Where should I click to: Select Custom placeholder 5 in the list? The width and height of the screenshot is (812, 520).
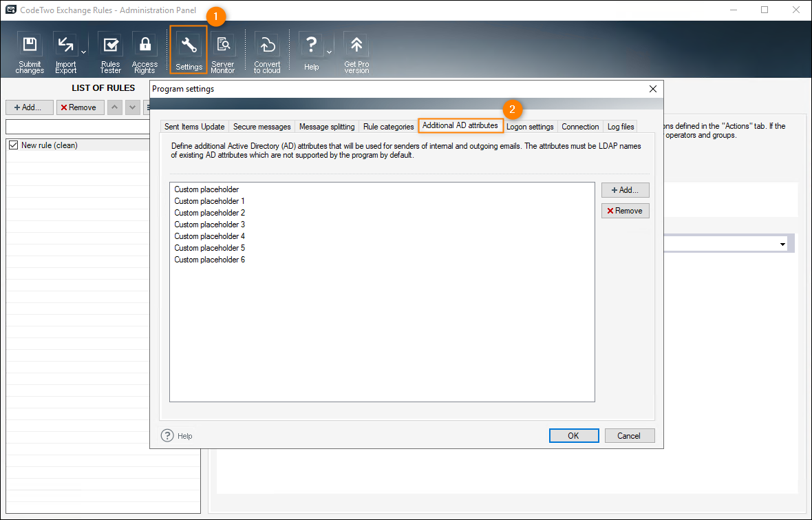point(209,248)
